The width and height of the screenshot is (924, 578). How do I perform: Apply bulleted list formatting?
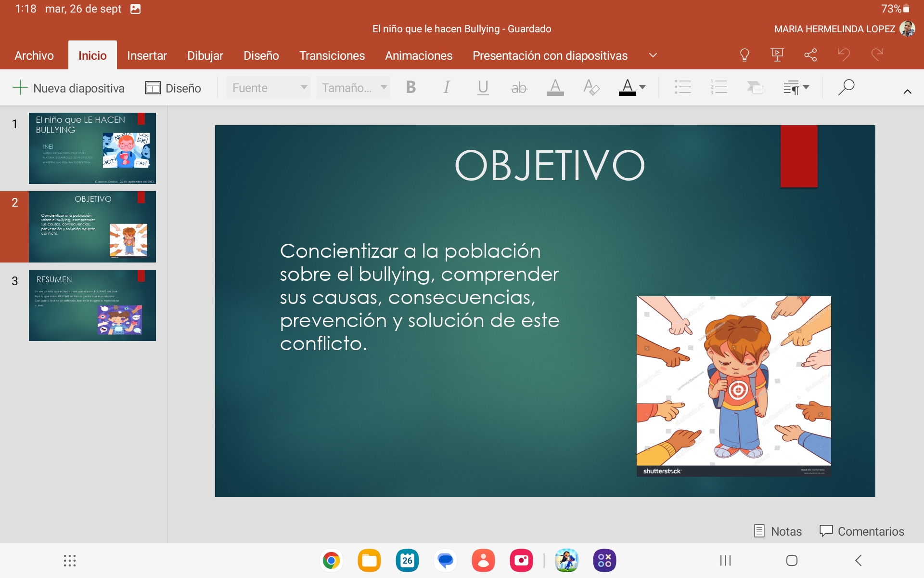(x=682, y=87)
